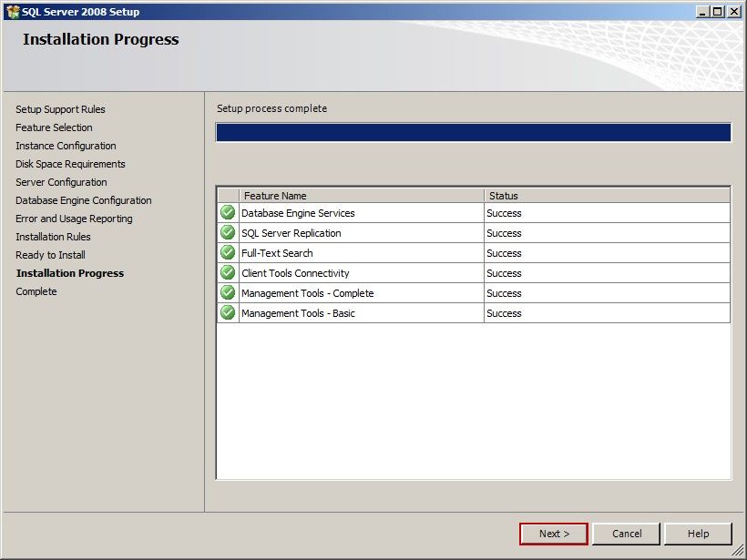
Task: Select the Management Tools - Basic feature name
Action: tap(298, 313)
